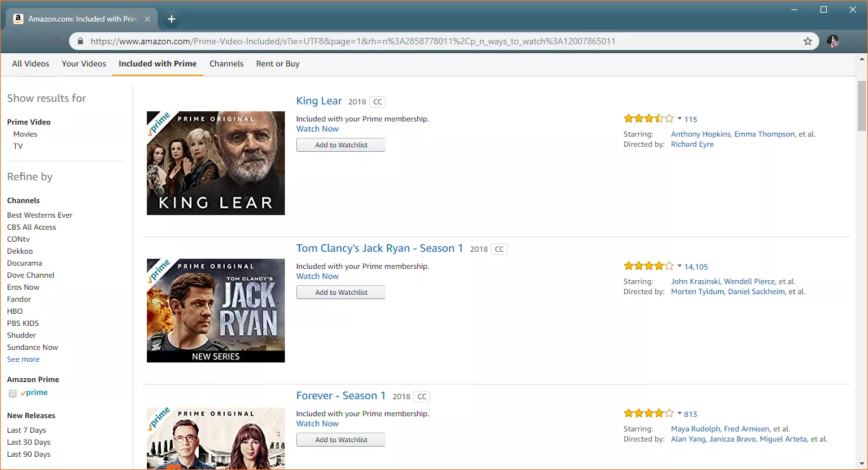This screenshot has height=470, width=868.
Task: Click the prime logo filter label
Action: click(x=34, y=393)
